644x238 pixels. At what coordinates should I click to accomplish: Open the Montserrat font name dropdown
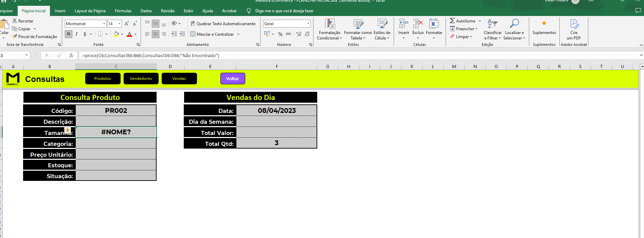point(104,23)
